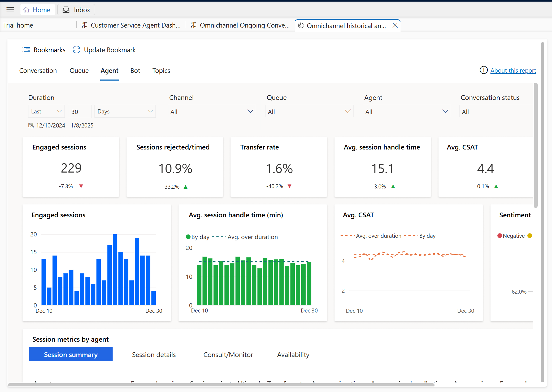Expand the Duration 'Last' dropdown
Image resolution: width=552 pixels, height=392 pixels.
[46, 111]
